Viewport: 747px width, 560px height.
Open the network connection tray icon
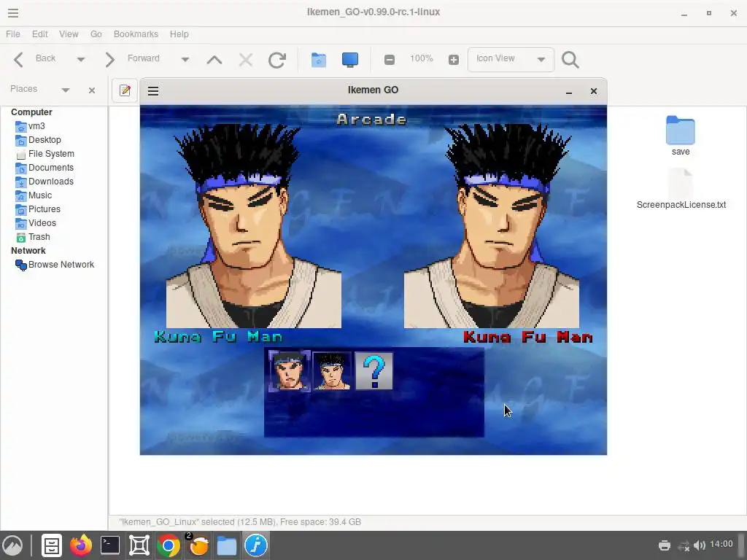coord(684,545)
